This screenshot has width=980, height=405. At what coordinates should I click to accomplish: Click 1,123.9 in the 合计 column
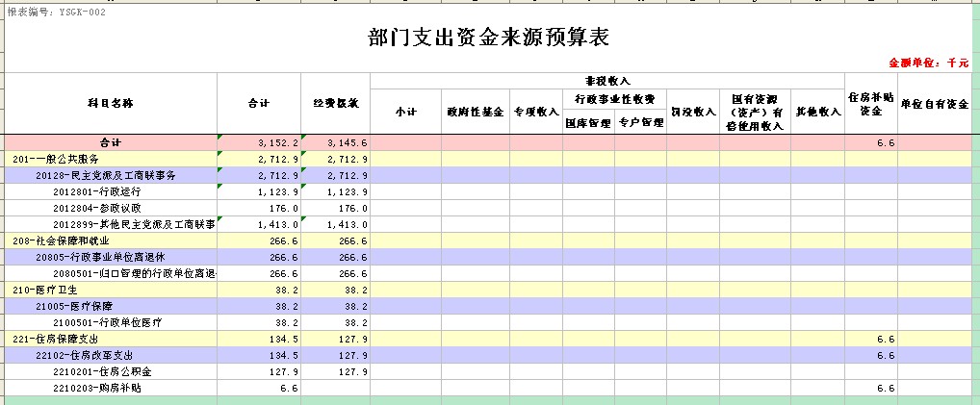coord(277,191)
